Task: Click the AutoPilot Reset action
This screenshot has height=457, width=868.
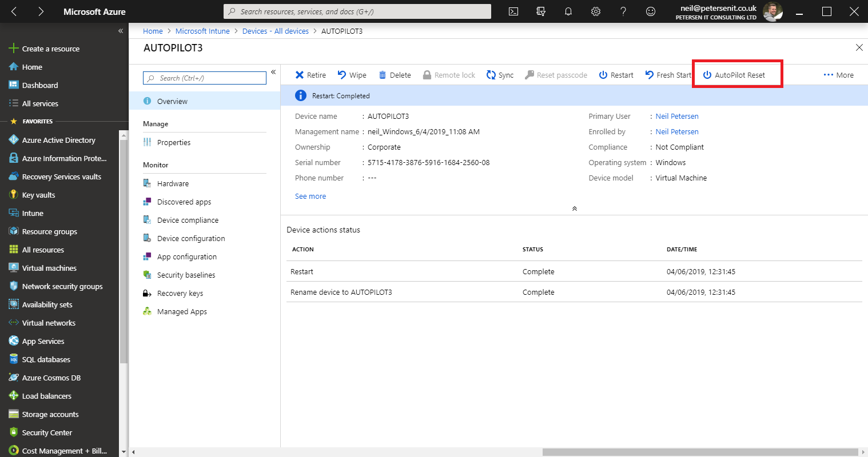Action: pyautogui.click(x=734, y=75)
